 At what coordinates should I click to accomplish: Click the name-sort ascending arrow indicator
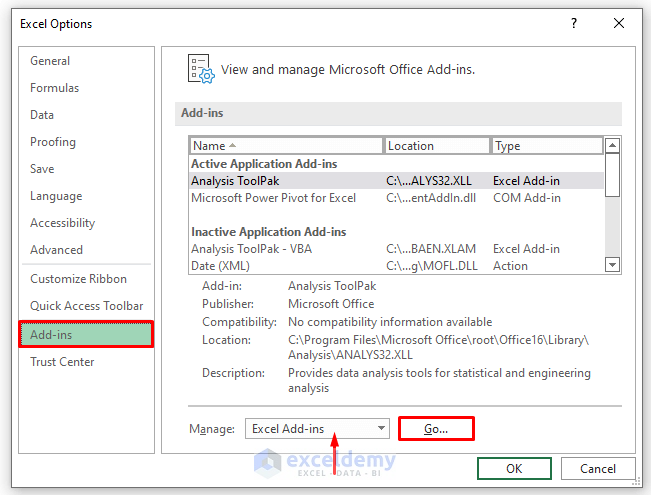coord(232,145)
